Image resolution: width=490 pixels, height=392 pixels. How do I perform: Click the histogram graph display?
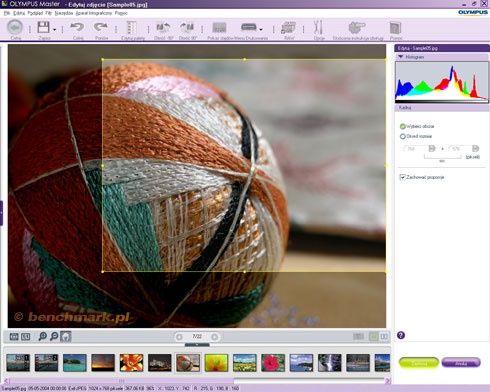pos(442,82)
